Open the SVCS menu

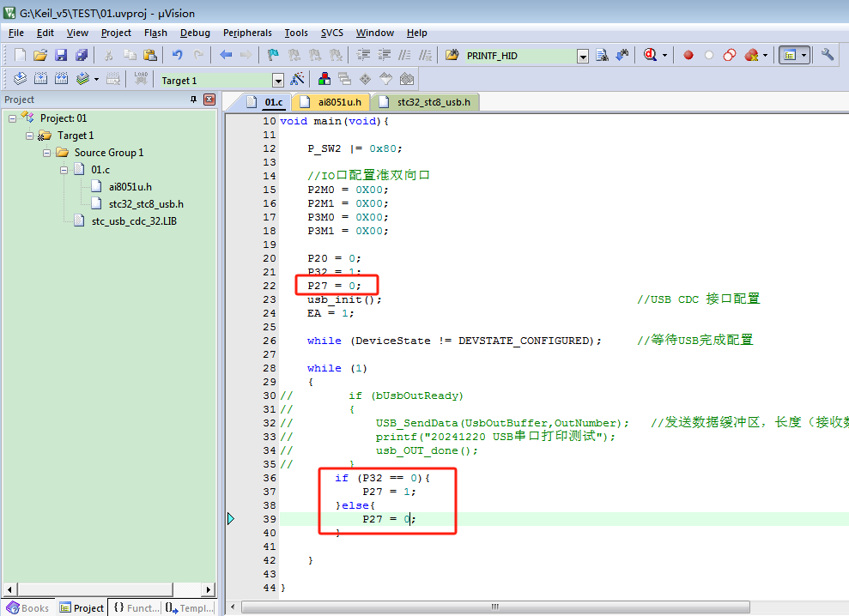tap(332, 33)
